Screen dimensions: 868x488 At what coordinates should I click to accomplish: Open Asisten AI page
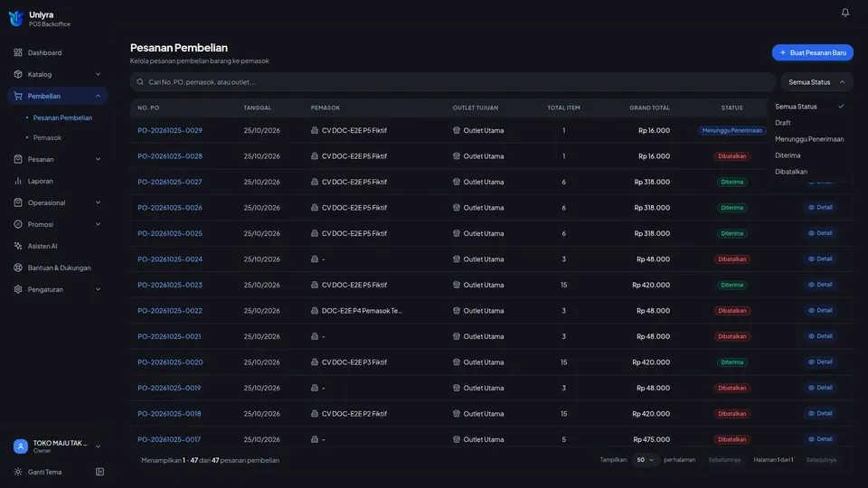click(42, 246)
